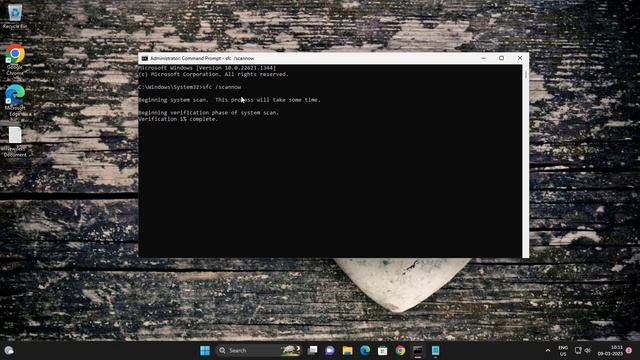Image resolution: width=640 pixels, height=360 pixels.
Task: Open the notification badge icon
Action: 629,351
